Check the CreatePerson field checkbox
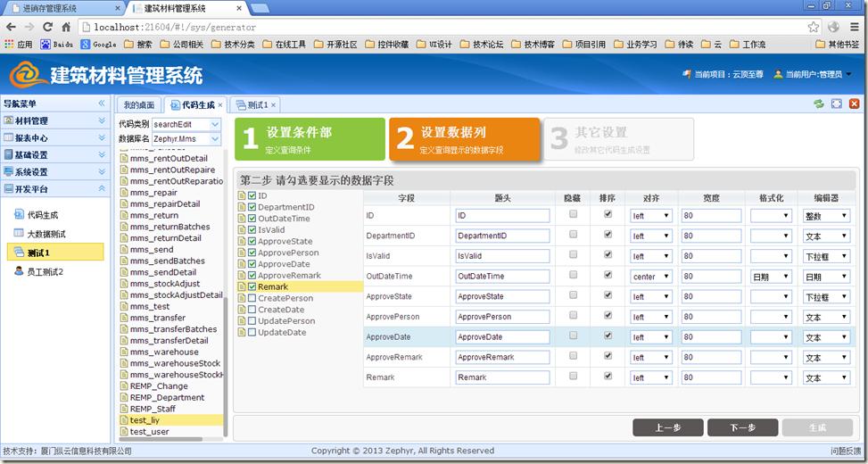868x464 pixels. tap(252, 298)
